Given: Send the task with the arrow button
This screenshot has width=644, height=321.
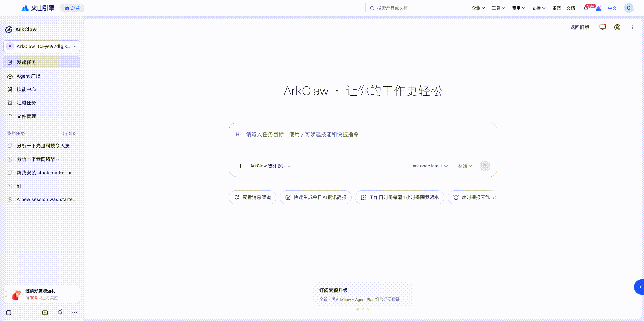Looking at the screenshot, I should point(485,166).
